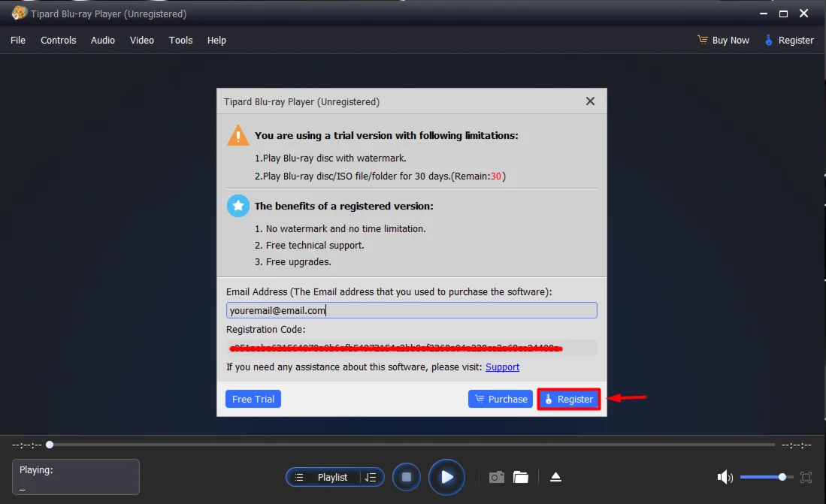Maximize the Tipard Blu-ray Player window

783,14
